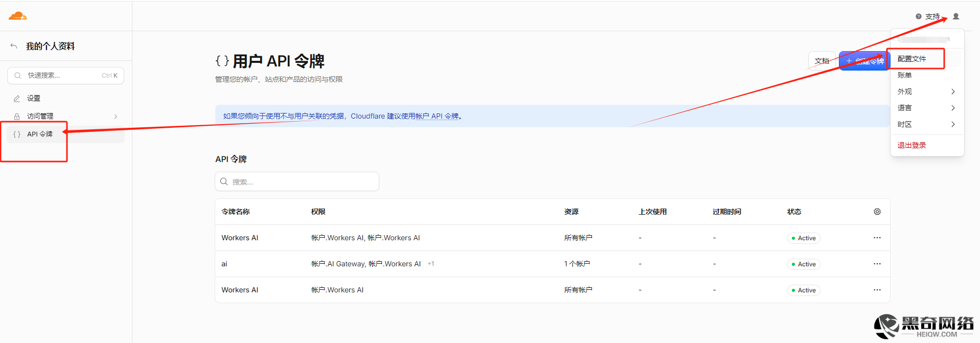This screenshot has width=980, height=343.
Task: Follow the 帐户 API 令牌 link in the banner
Action: coord(437,116)
